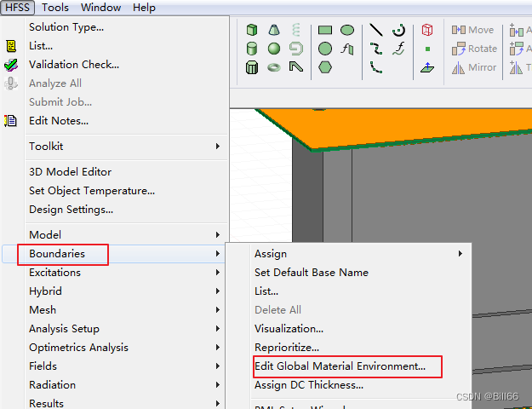Select the Draw bondwire tool icon
This screenshot has width=532, height=409.
coord(296,67)
